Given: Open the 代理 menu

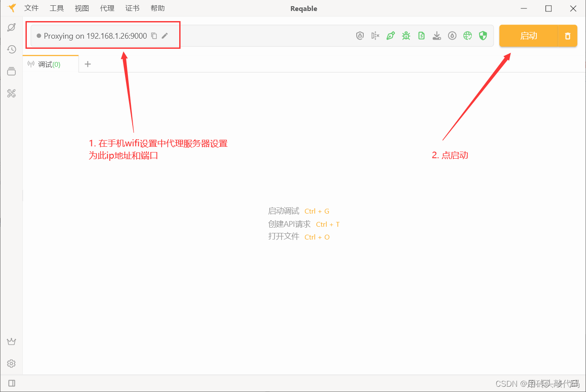Looking at the screenshot, I should pyautogui.click(x=107, y=8).
